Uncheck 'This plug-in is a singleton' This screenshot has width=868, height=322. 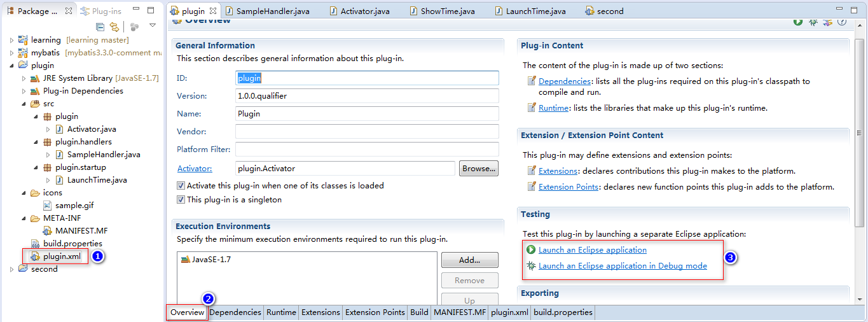pyautogui.click(x=181, y=200)
